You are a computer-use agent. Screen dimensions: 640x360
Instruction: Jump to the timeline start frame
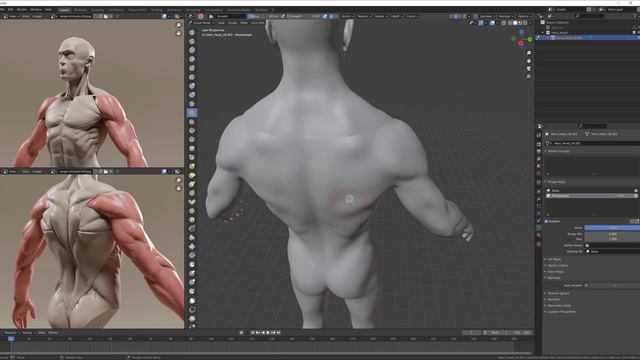coord(253,333)
